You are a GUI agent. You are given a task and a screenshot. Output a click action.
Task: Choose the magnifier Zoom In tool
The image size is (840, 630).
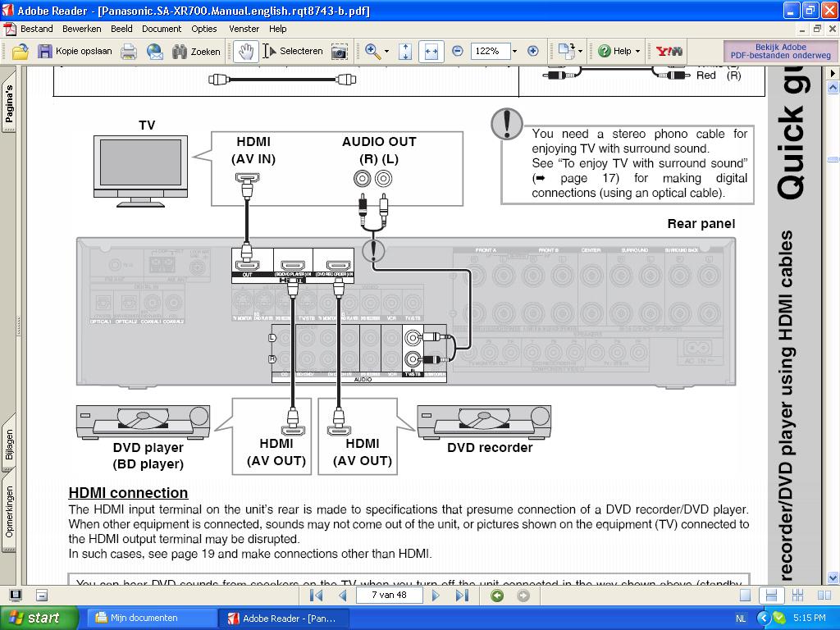[372, 52]
